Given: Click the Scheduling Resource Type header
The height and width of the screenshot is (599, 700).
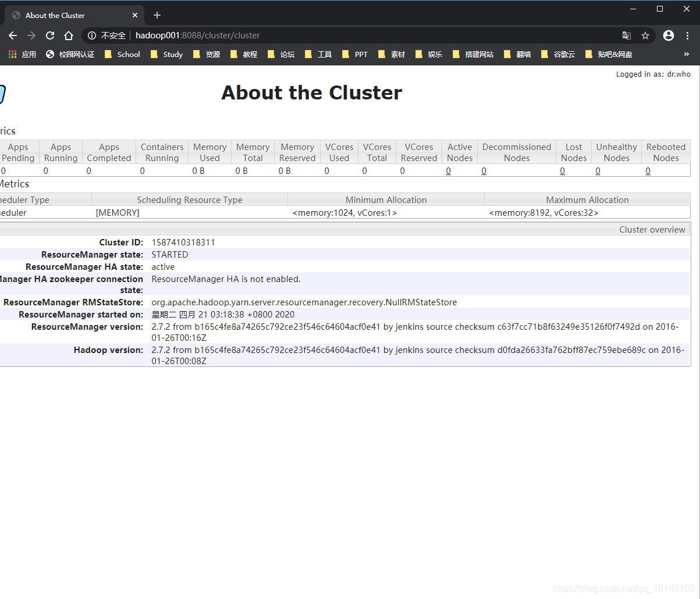Looking at the screenshot, I should tap(190, 199).
